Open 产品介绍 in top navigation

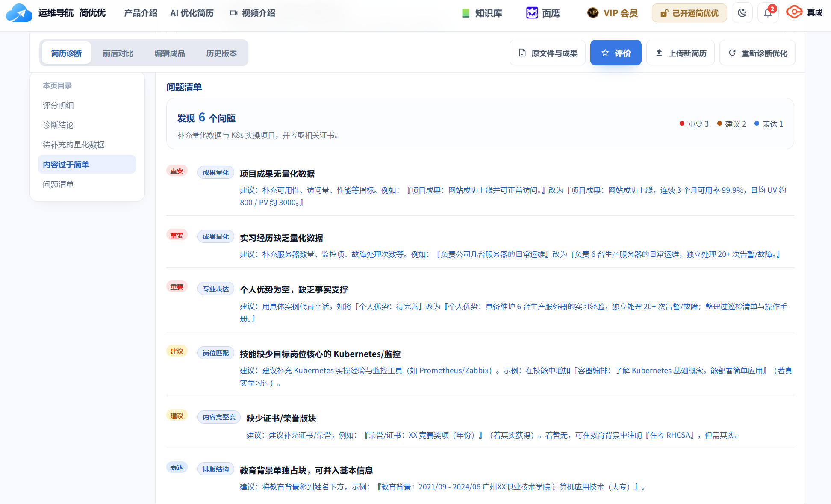click(x=141, y=13)
